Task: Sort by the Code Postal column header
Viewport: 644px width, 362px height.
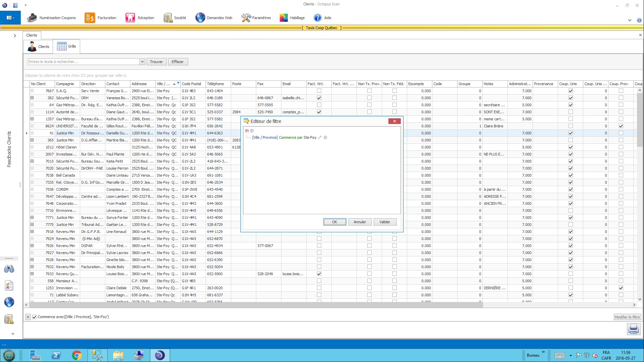Action: tap(193, 84)
